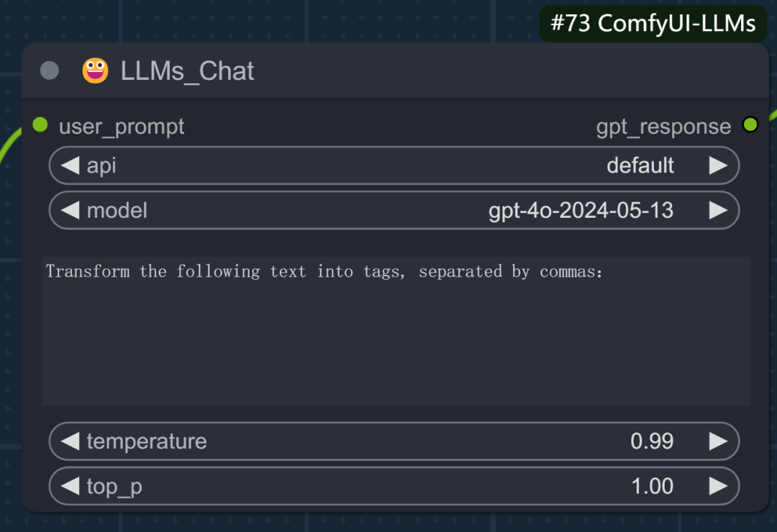This screenshot has height=532, width=777.
Task: Open the api dropdown showing default
Action: [x=394, y=165]
